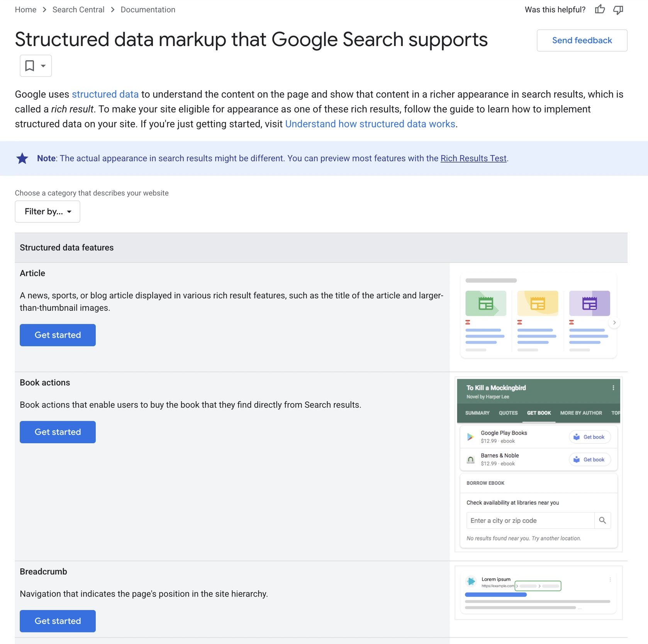648x644 pixels.
Task: Click the thumbs up icon for page feedback
Action: (600, 10)
